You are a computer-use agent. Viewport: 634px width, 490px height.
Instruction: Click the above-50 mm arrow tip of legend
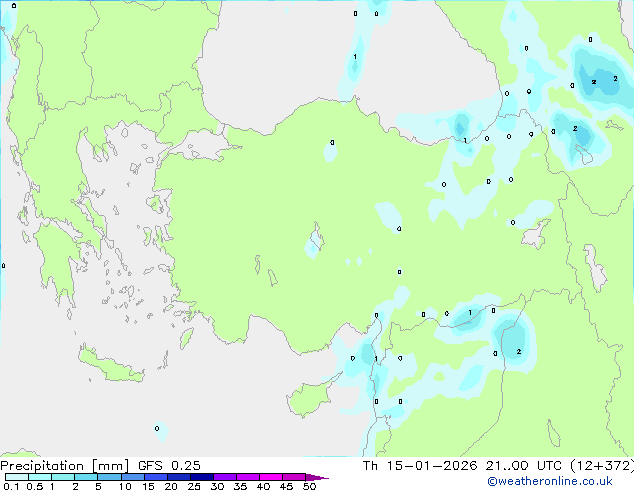click(x=317, y=478)
